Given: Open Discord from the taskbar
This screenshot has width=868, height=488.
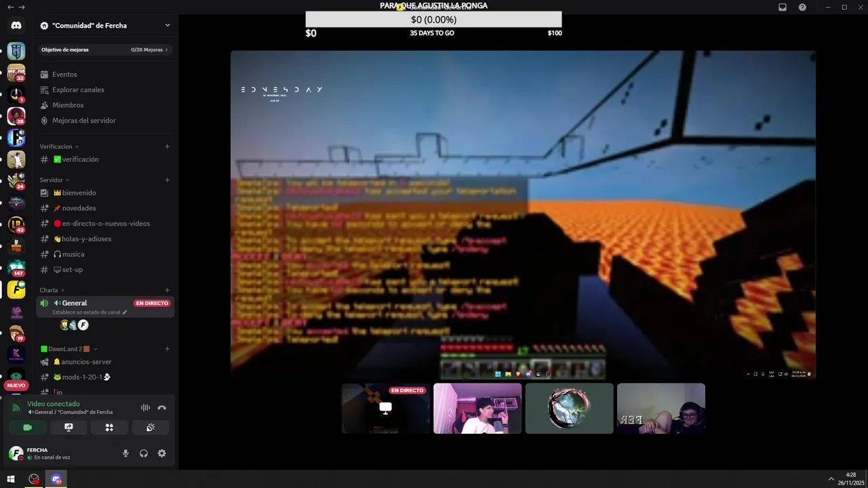Looking at the screenshot, I should 56,479.
